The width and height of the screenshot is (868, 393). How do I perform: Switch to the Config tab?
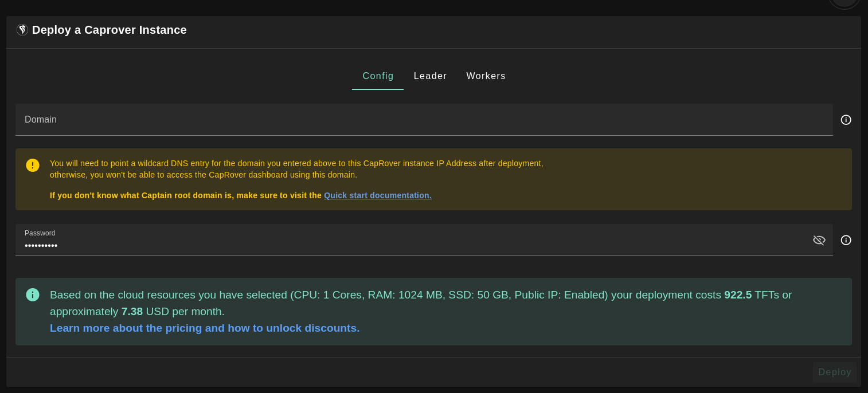378,76
